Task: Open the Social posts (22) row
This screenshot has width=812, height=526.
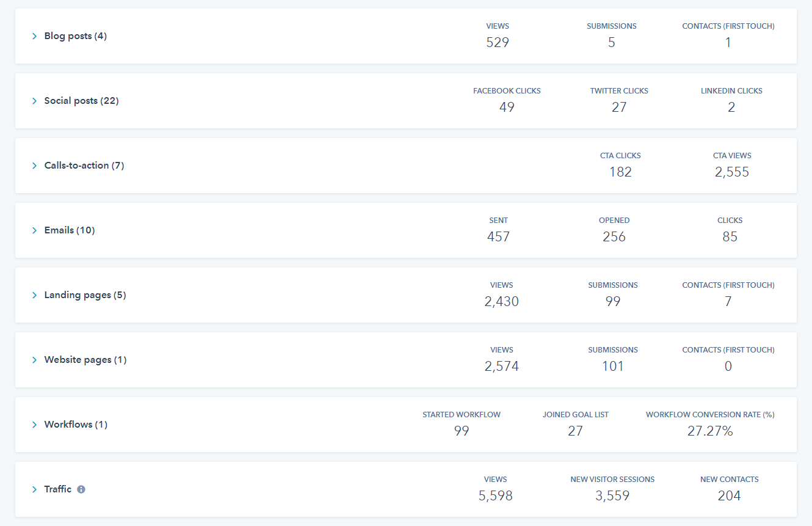Action: click(81, 101)
